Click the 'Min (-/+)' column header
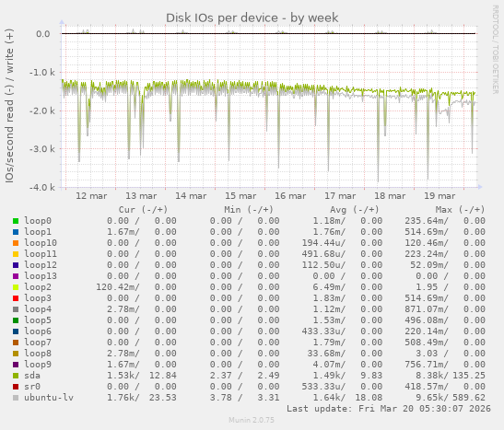504x430 pixels. (x=249, y=210)
